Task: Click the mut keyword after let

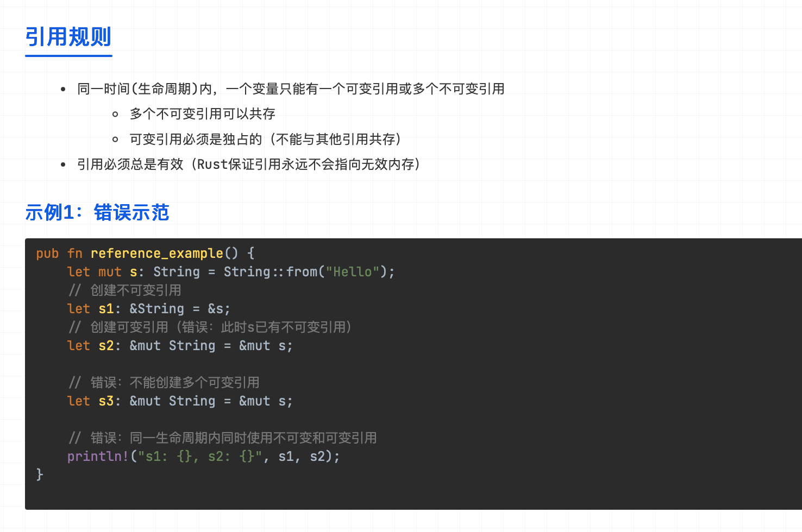Action: 110,271
